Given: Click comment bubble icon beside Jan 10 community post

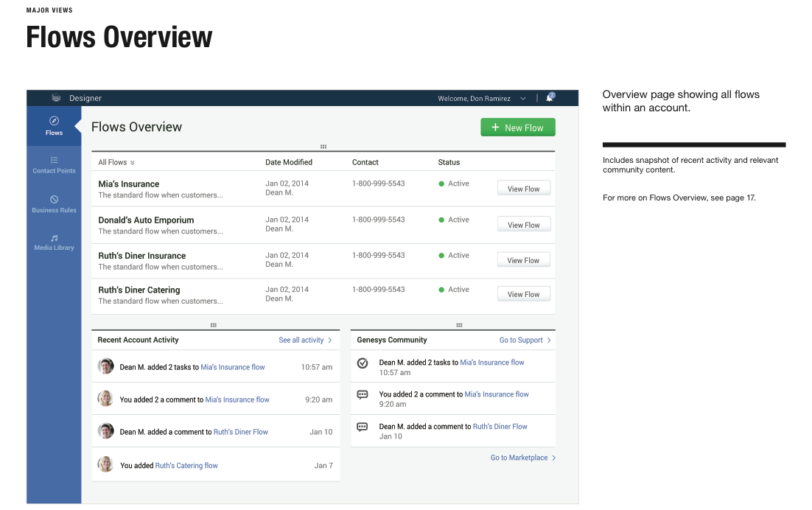Looking at the screenshot, I should [363, 427].
